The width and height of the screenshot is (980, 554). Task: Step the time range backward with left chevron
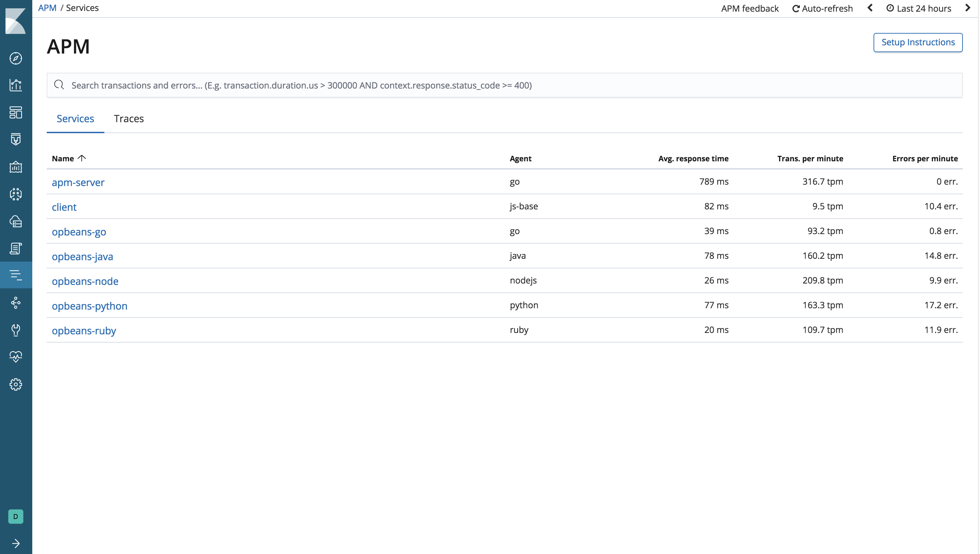click(870, 8)
